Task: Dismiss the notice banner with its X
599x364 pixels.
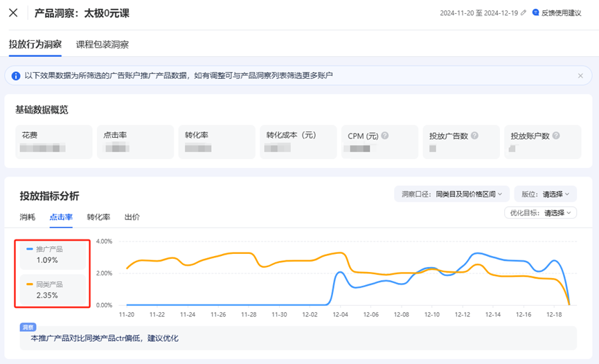Action: tap(580, 75)
